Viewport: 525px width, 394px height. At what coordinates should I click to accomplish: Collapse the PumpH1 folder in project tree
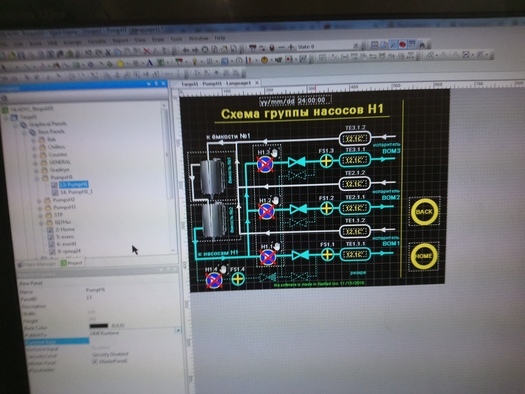(x=36, y=178)
